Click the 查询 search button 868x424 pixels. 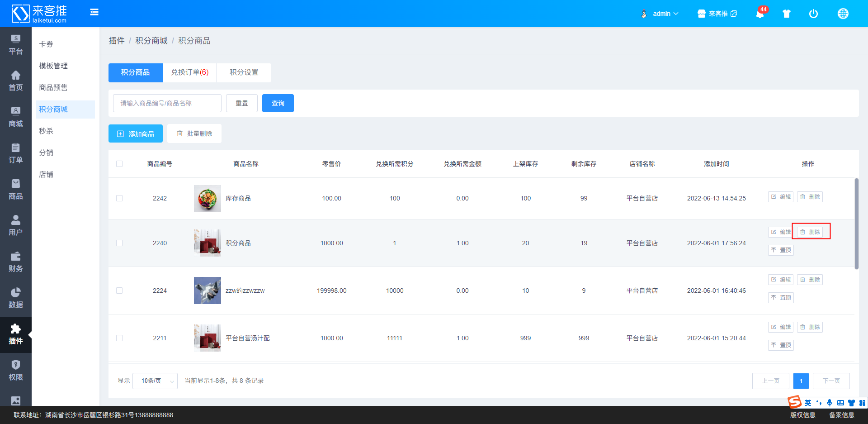coord(278,103)
